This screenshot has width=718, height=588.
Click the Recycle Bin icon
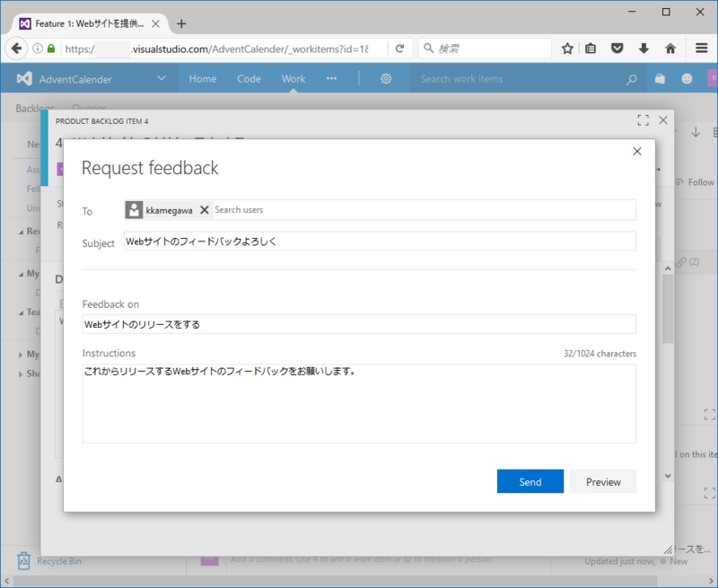[23, 560]
